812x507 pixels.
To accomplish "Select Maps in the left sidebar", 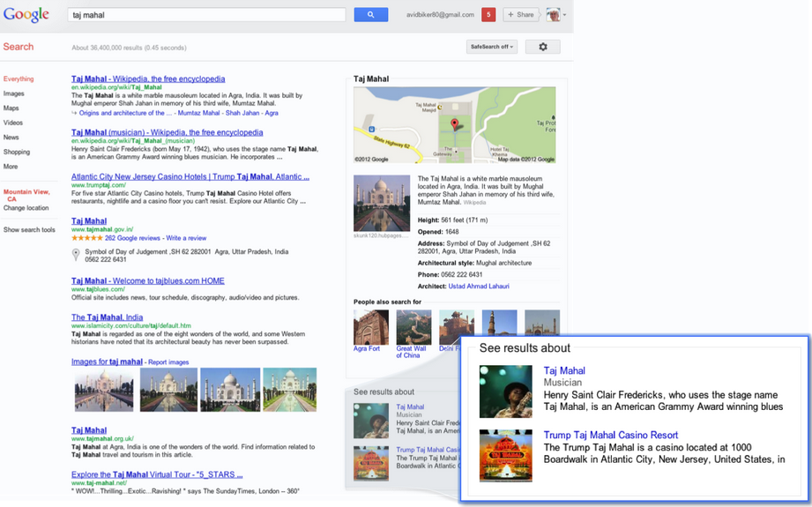I will coord(11,108).
